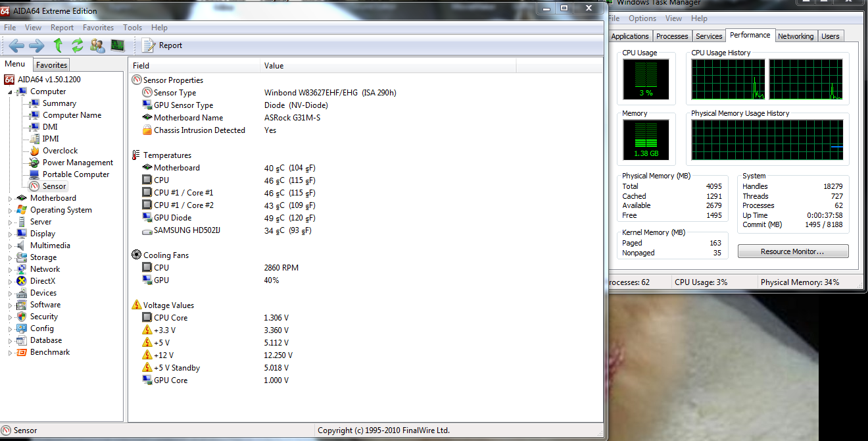Select the Motherboard Name row
The width and height of the screenshot is (868, 441).
tap(366, 118)
